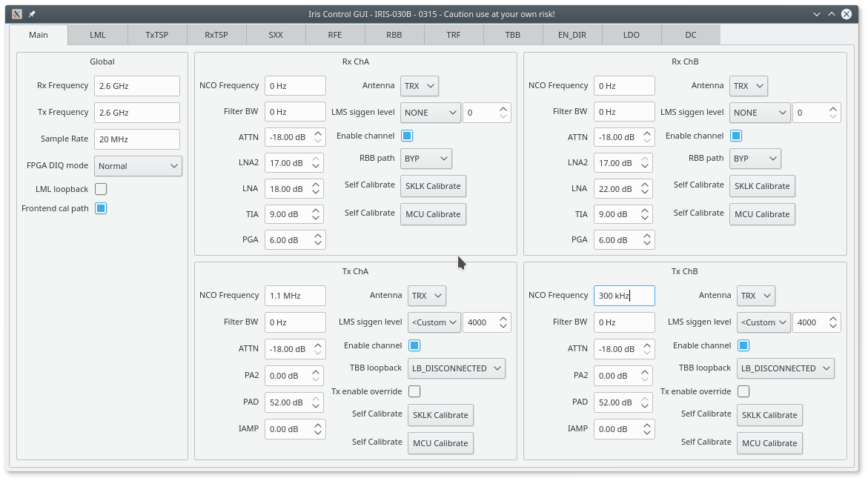Open the FPGA DIQ mode dropdown
The width and height of the screenshot is (868, 481).
(138, 165)
